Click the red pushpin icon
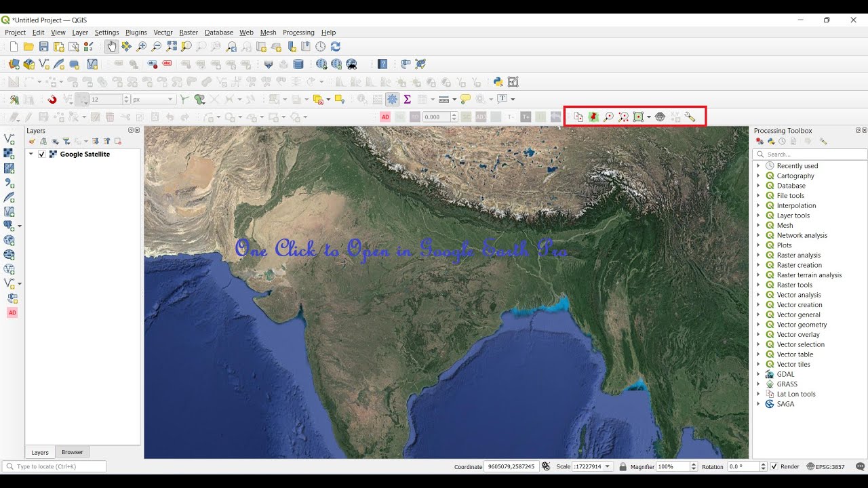Image resolution: width=868 pixels, height=488 pixels. pos(593,117)
